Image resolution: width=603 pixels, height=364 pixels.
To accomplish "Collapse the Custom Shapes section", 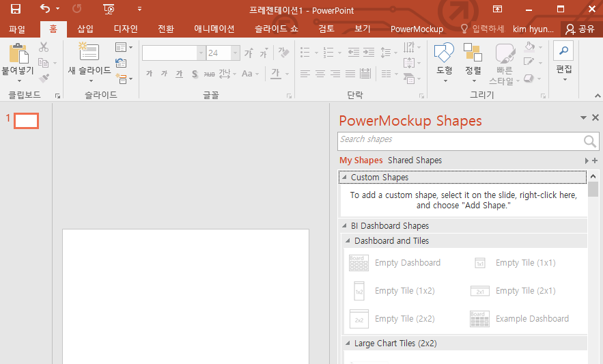I will pyautogui.click(x=344, y=177).
